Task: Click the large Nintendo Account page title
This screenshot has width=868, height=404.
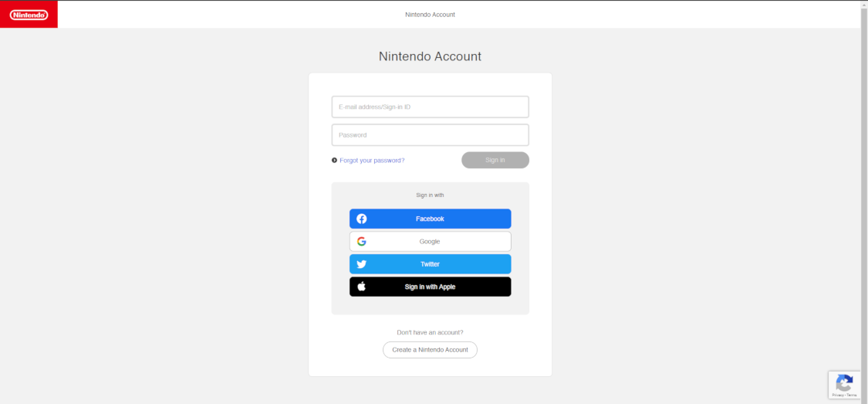Action: tap(430, 56)
